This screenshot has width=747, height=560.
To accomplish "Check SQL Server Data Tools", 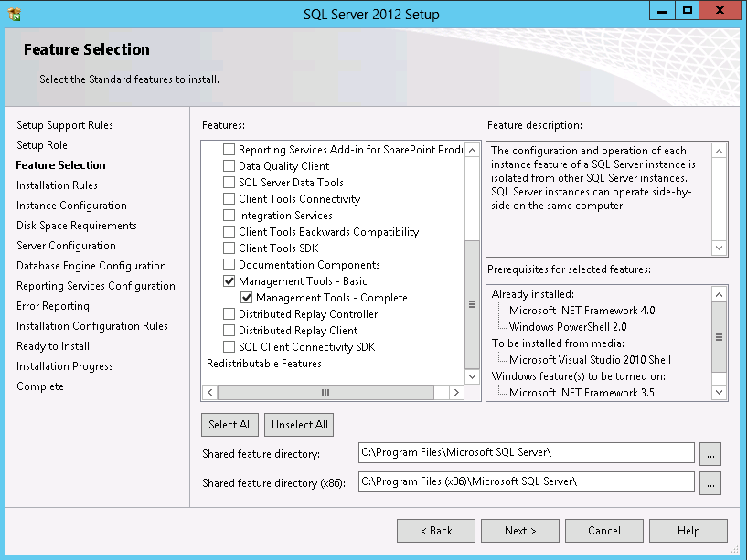I will 229,182.
